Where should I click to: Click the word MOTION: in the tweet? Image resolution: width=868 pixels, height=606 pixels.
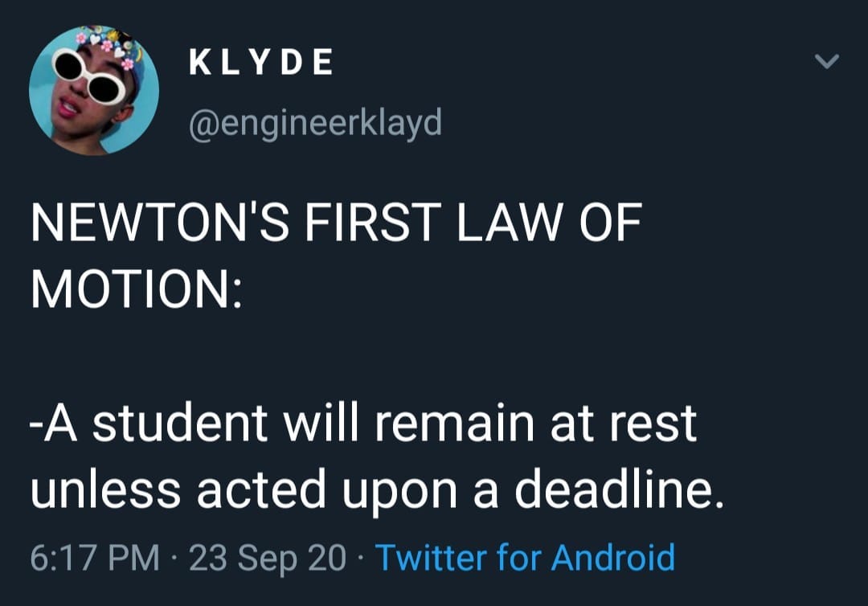pos(136,289)
